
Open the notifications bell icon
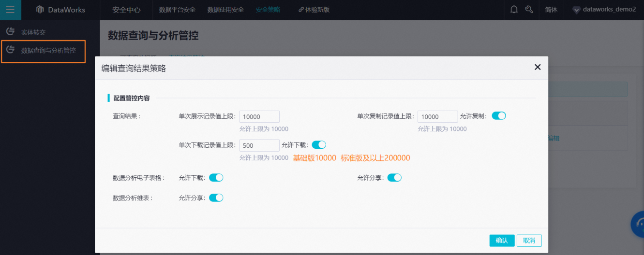point(514,10)
